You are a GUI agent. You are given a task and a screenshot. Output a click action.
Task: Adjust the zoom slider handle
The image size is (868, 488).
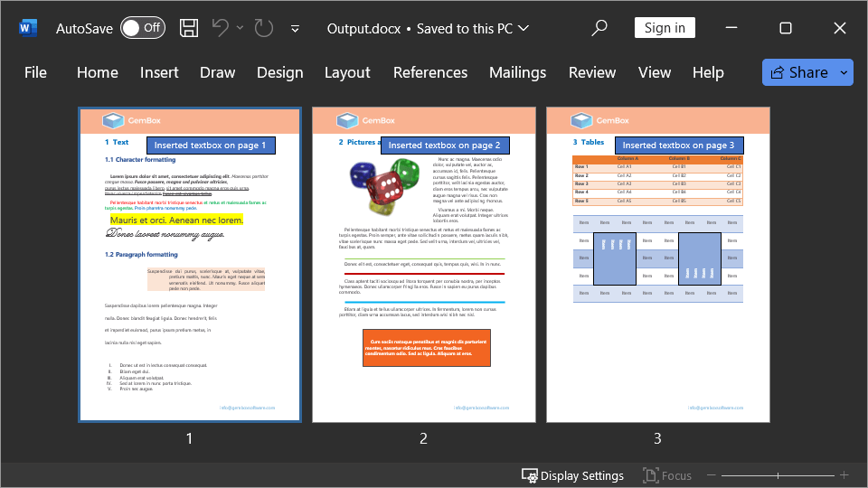(x=778, y=475)
